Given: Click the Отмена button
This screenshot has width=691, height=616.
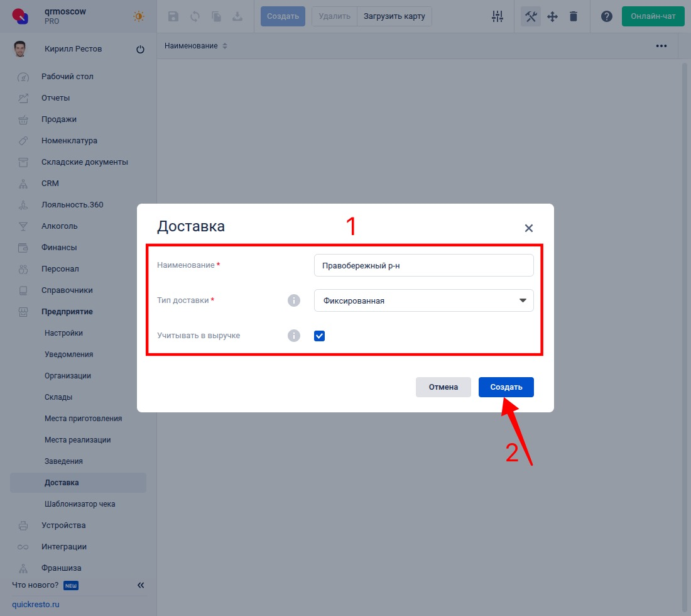Looking at the screenshot, I should 443,387.
